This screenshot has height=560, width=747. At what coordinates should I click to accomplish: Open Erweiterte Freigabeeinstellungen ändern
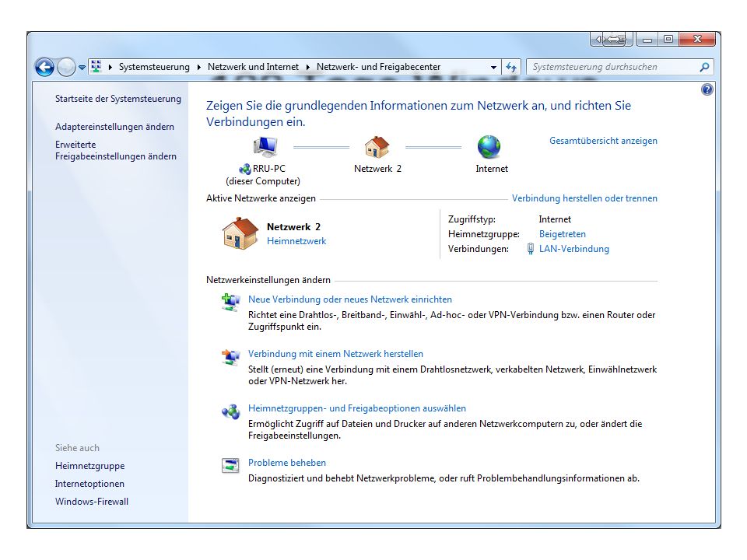(x=116, y=150)
